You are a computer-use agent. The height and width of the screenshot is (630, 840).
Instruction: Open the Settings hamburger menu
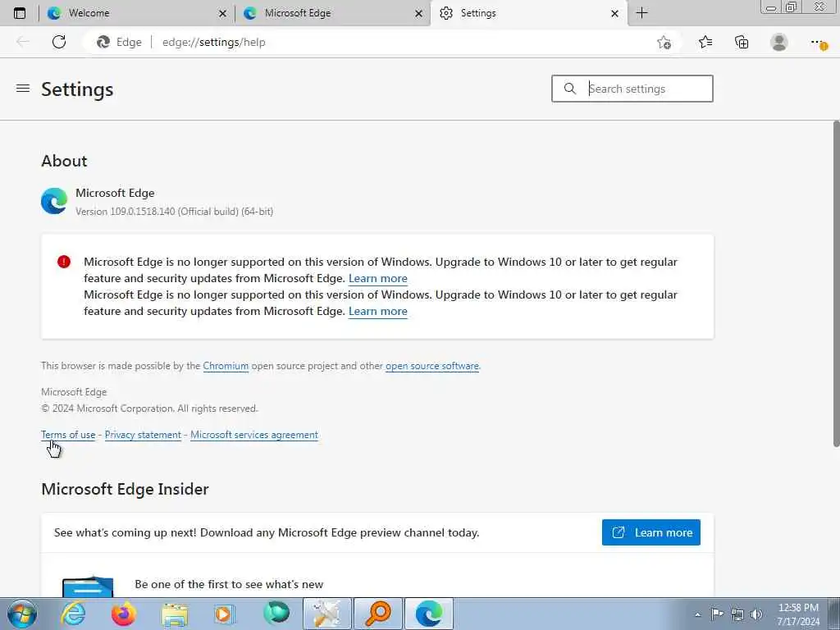[x=23, y=89]
